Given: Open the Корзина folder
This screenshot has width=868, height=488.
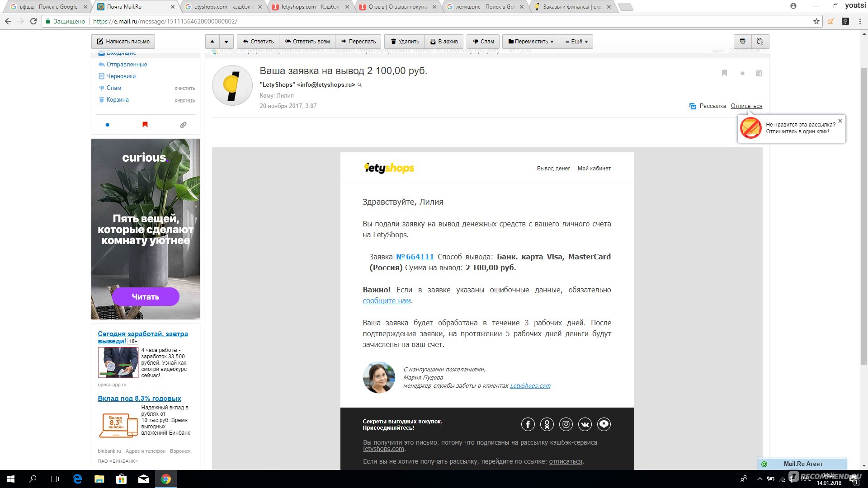Looking at the screenshot, I should pyautogui.click(x=118, y=100).
